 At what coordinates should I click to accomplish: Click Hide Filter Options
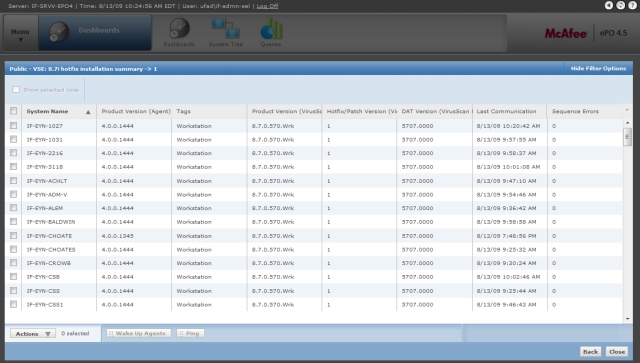[x=598, y=69]
